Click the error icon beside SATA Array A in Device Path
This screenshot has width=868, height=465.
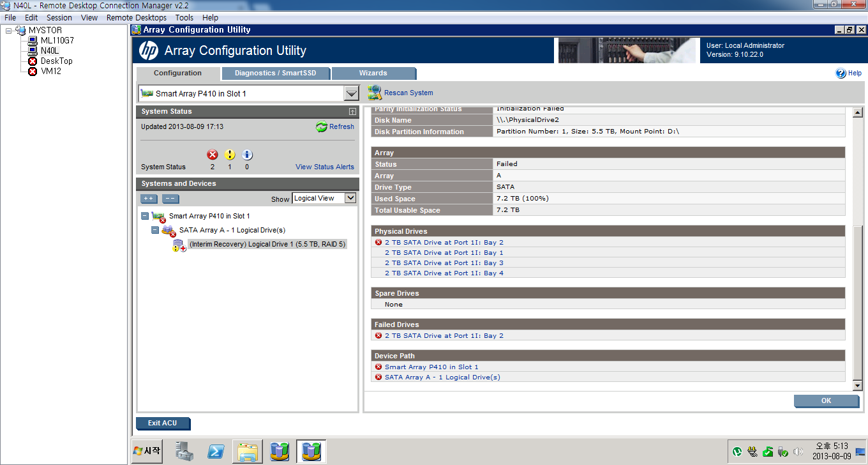click(378, 377)
